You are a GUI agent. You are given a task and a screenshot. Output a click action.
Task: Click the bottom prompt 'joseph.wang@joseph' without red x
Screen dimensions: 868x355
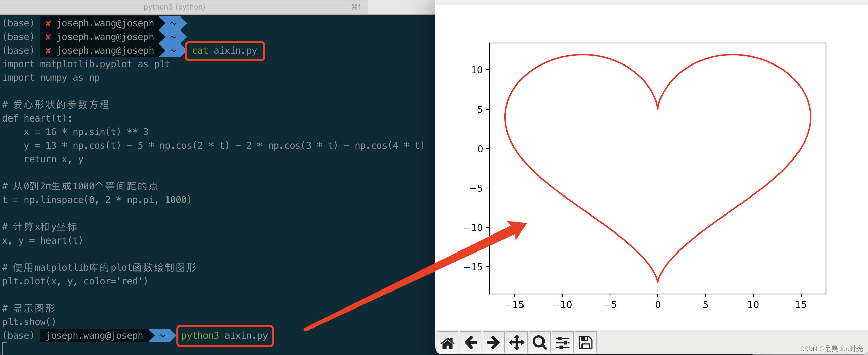[94, 336]
